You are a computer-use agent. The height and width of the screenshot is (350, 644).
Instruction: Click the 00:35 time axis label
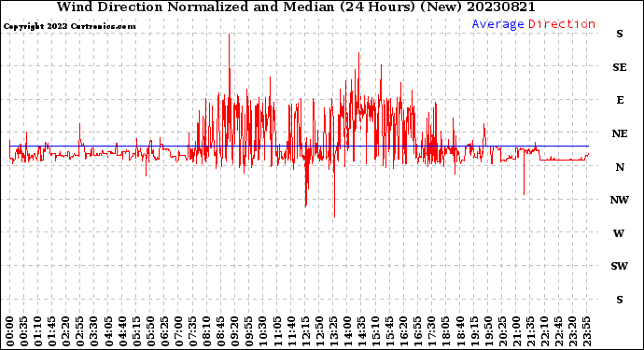(24, 331)
